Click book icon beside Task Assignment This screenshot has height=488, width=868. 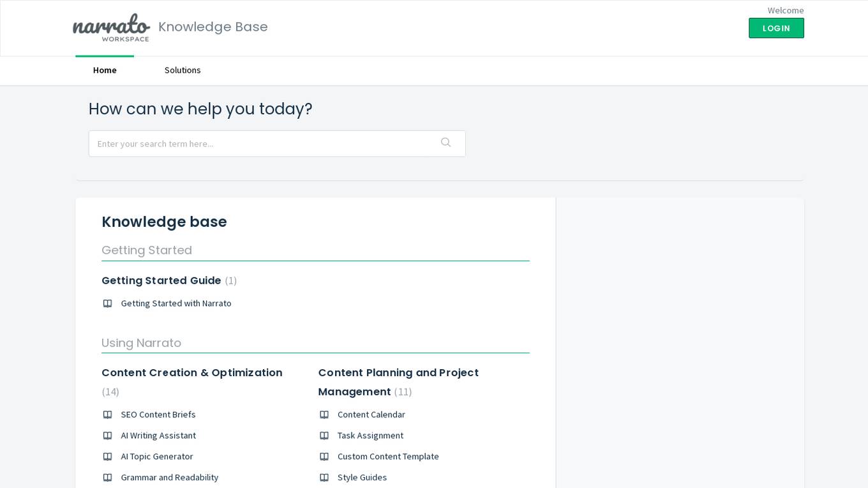[324, 436]
